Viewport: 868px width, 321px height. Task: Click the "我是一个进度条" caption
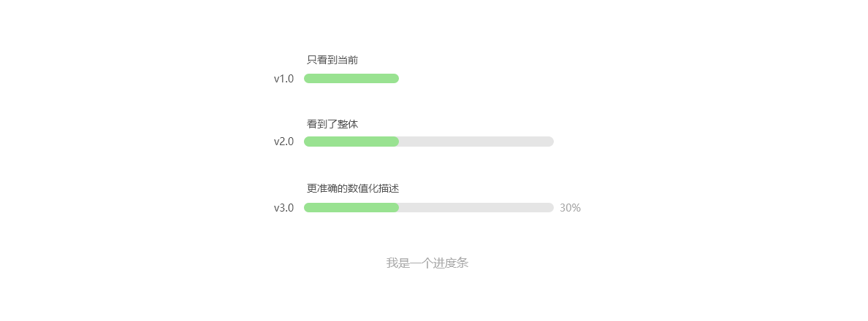click(427, 263)
